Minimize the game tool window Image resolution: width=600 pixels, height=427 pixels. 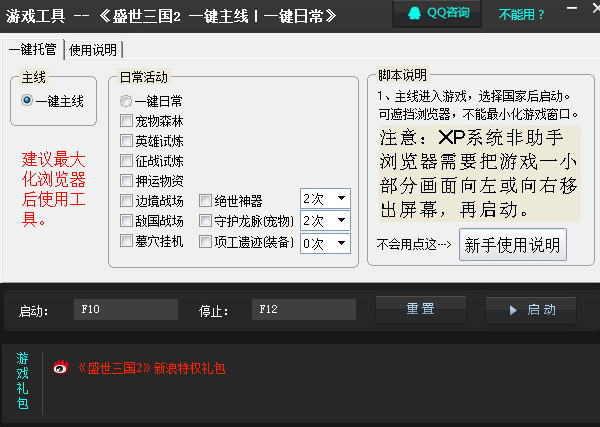pyautogui.click(x=572, y=8)
